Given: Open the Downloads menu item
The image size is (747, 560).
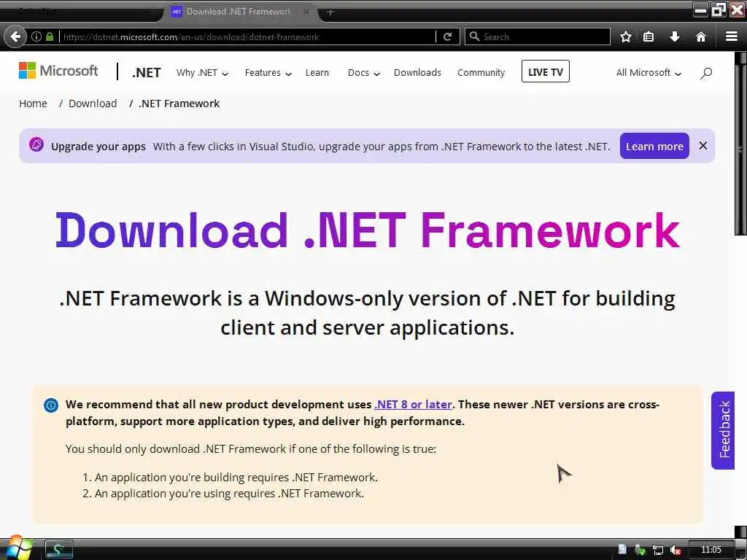Looking at the screenshot, I should click(x=417, y=73).
